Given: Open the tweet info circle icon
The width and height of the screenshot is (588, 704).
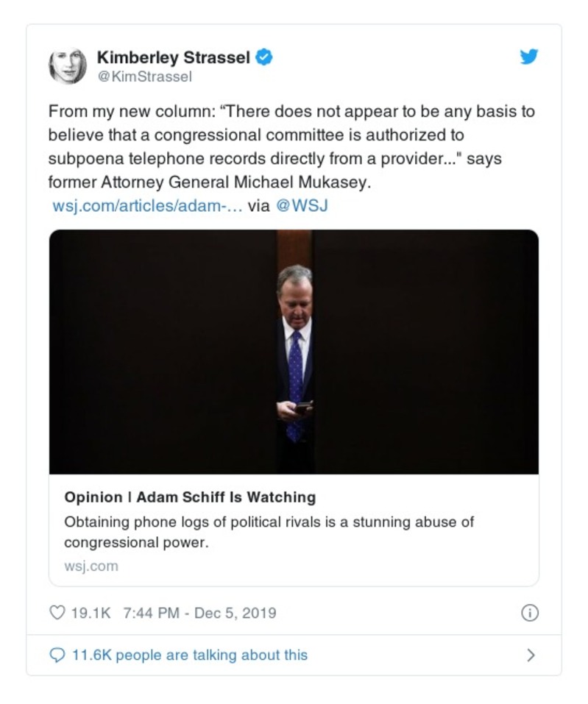Looking at the screenshot, I should pos(529,612).
